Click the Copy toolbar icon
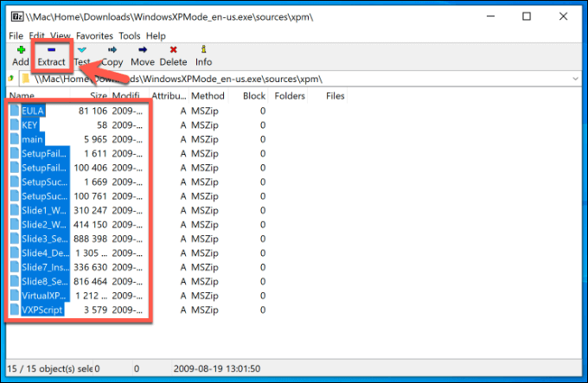Screen dimensions: 588x383 (112, 49)
